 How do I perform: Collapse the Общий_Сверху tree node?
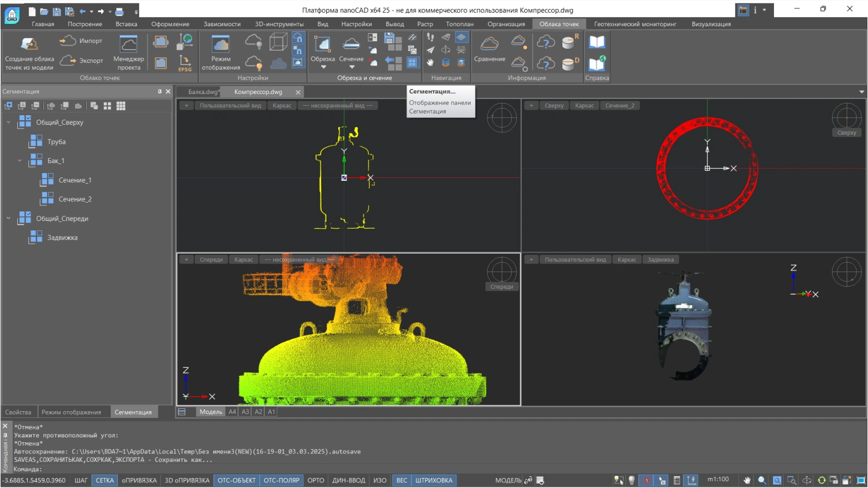[x=8, y=122]
